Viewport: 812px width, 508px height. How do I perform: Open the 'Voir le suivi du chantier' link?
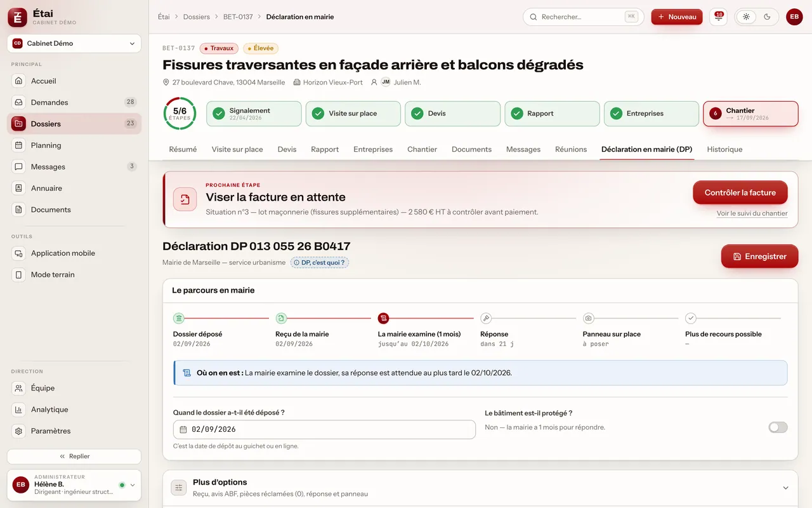(x=752, y=214)
